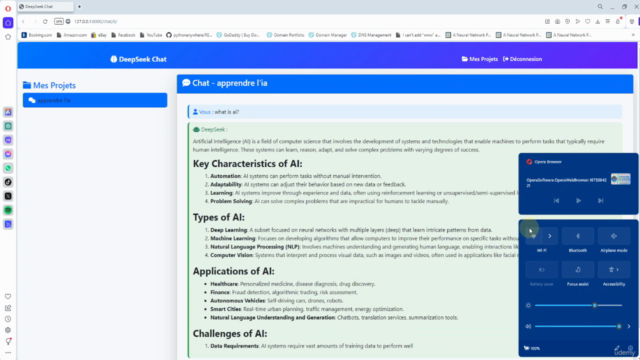640x360 pixels.
Task: Open Mes Projets in the top navbar
Action: click(480, 59)
